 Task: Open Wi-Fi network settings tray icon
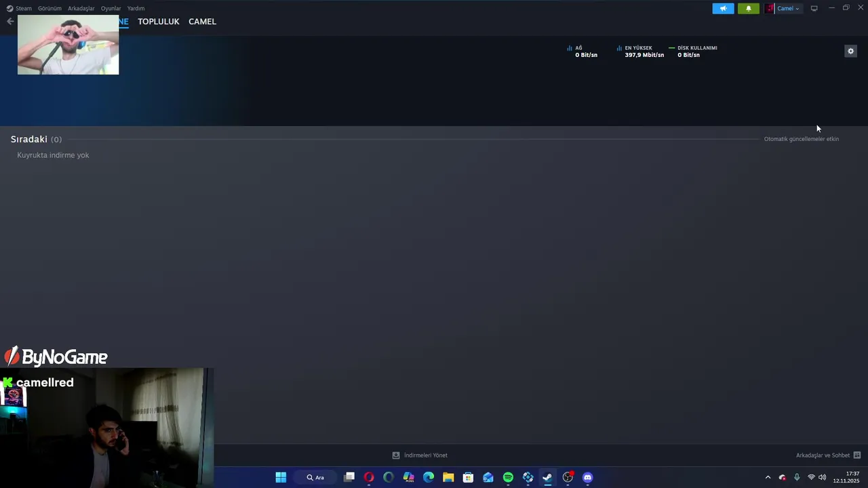point(811,477)
